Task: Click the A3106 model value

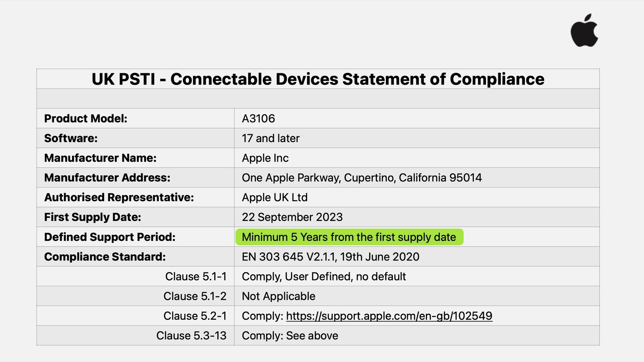Action: pyautogui.click(x=258, y=118)
